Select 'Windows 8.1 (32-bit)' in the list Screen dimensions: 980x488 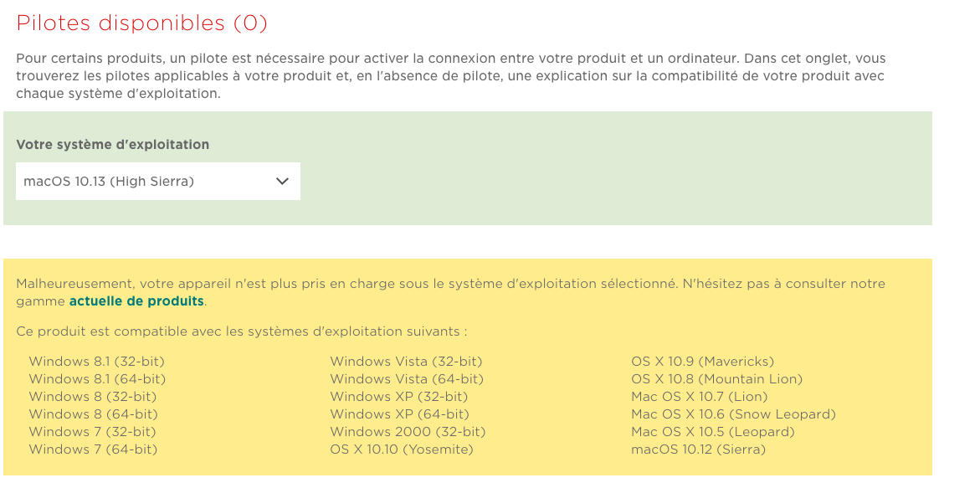click(96, 362)
